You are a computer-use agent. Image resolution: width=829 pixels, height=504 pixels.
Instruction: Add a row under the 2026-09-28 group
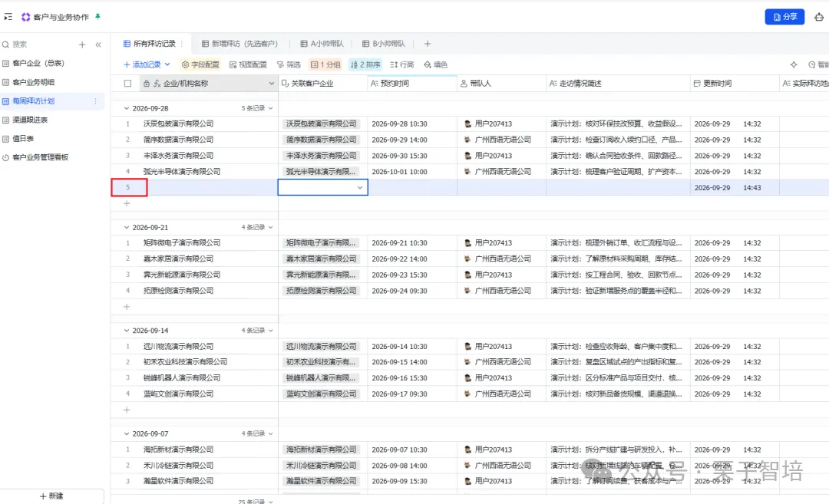click(127, 203)
